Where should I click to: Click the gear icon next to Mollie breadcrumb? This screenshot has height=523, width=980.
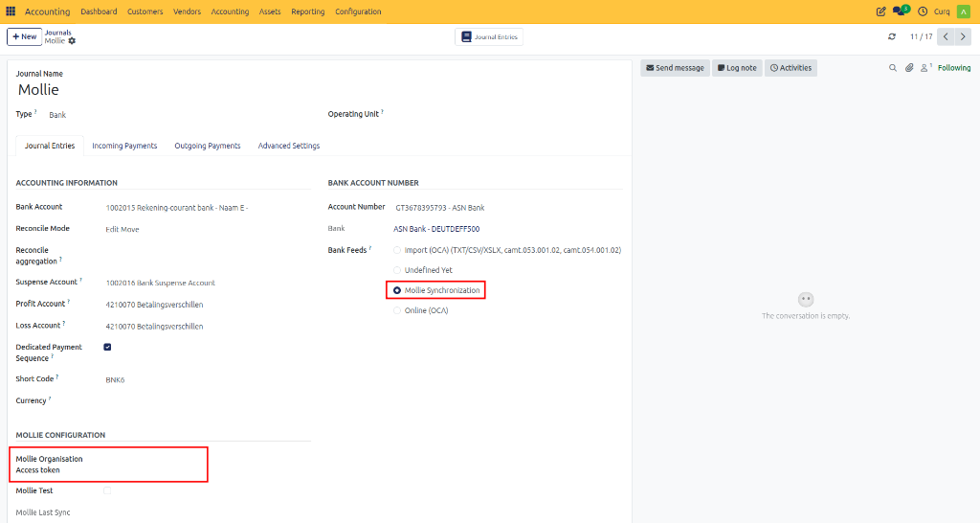pos(72,40)
